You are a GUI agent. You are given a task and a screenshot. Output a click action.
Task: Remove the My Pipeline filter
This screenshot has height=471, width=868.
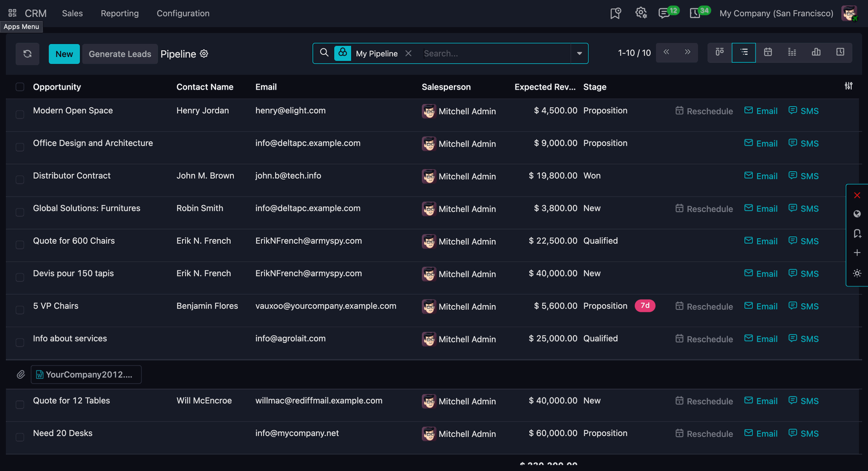tap(408, 53)
